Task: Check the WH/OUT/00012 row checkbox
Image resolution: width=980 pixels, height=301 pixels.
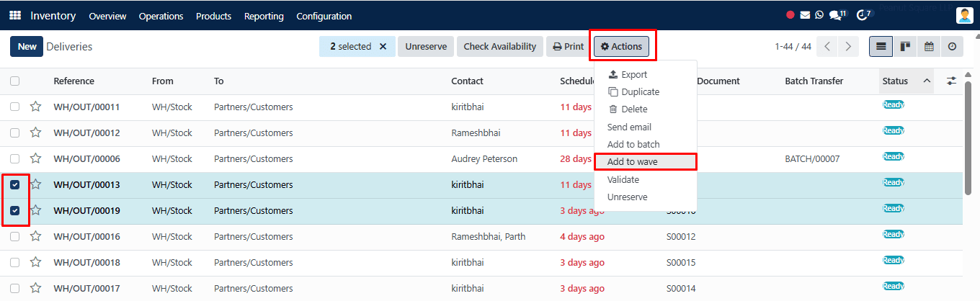Action: (x=14, y=133)
